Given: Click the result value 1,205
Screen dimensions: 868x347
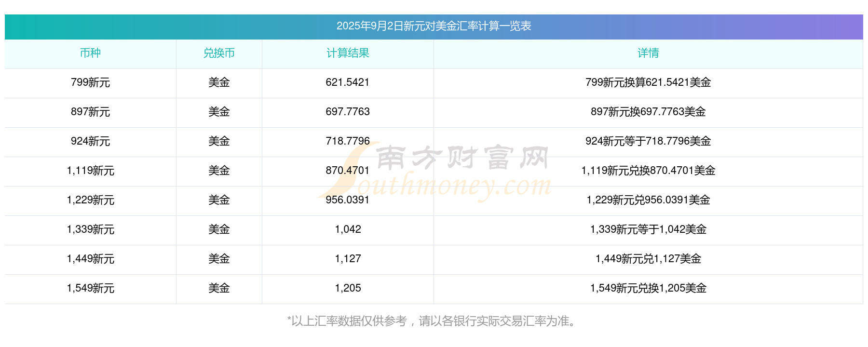Looking at the screenshot, I should 348,288.
